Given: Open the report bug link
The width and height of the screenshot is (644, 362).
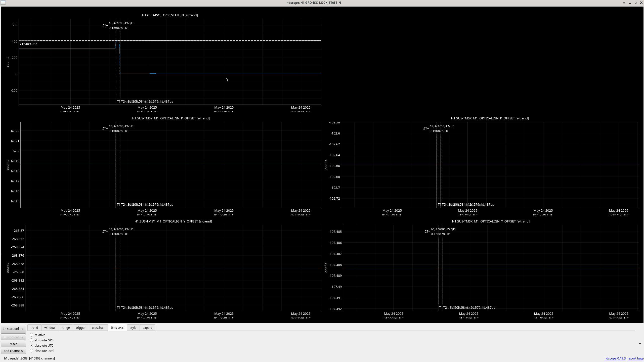Looking at the screenshot, I should 635,358.
